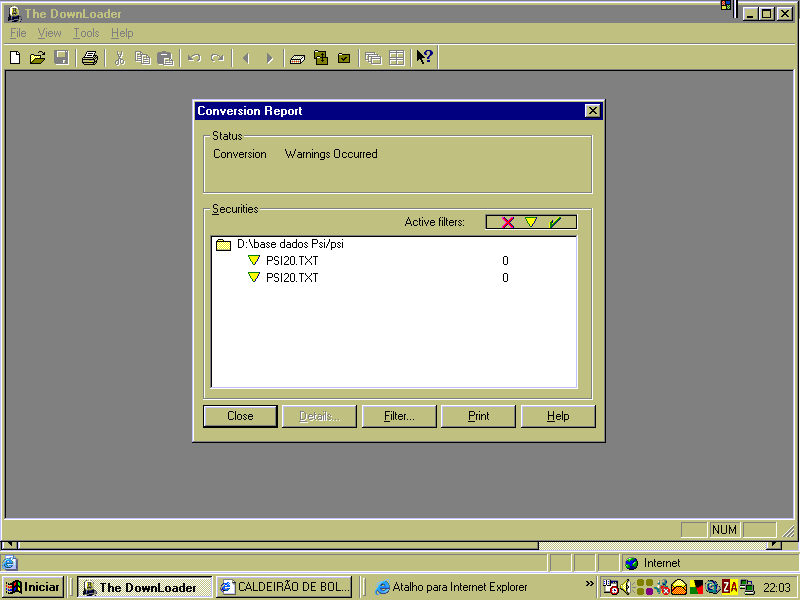Minimize The DownLoader window
This screenshot has height=600, width=800.
(x=749, y=14)
